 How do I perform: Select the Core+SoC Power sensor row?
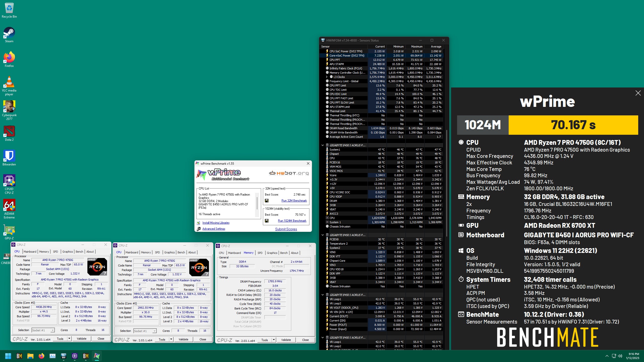click(x=381, y=56)
